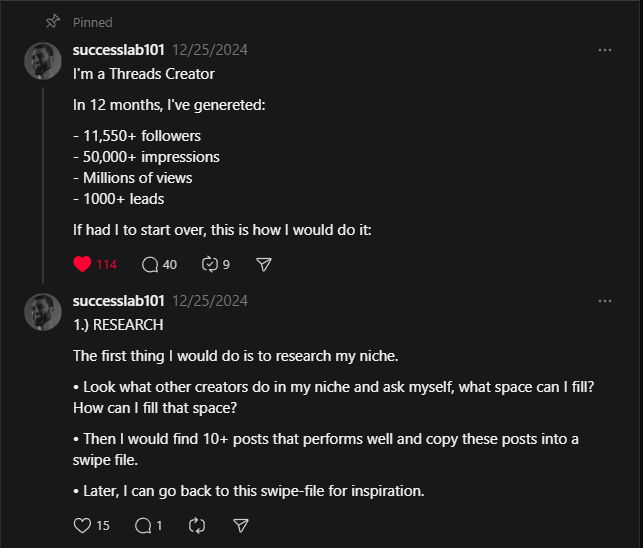Image resolution: width=643 pixels, height=548 pixels.
Task: Share the RESEARCH post via paper plane icon
Action: [241, 525]
